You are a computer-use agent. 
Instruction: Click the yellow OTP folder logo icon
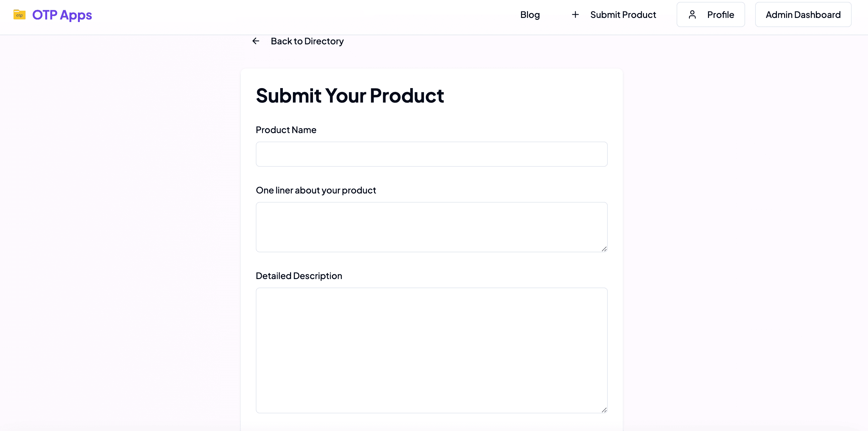[19, 15]
